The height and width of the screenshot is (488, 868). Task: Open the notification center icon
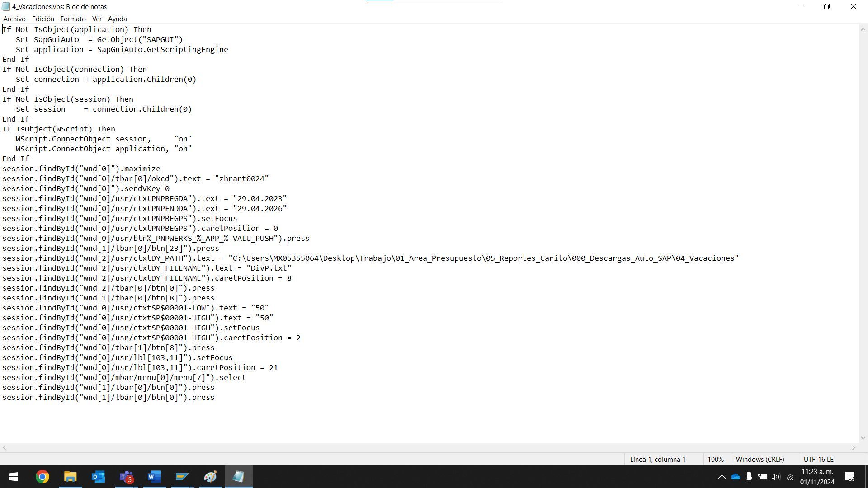pyautogui.click(x=849, y=477)
